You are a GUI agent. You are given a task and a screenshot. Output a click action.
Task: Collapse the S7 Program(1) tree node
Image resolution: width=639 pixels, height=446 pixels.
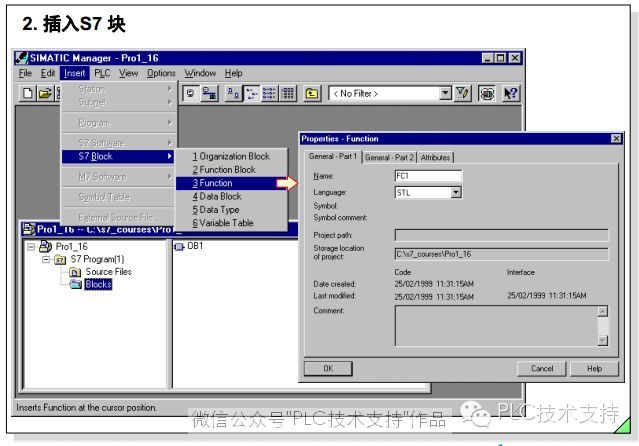tap(46, 259)
